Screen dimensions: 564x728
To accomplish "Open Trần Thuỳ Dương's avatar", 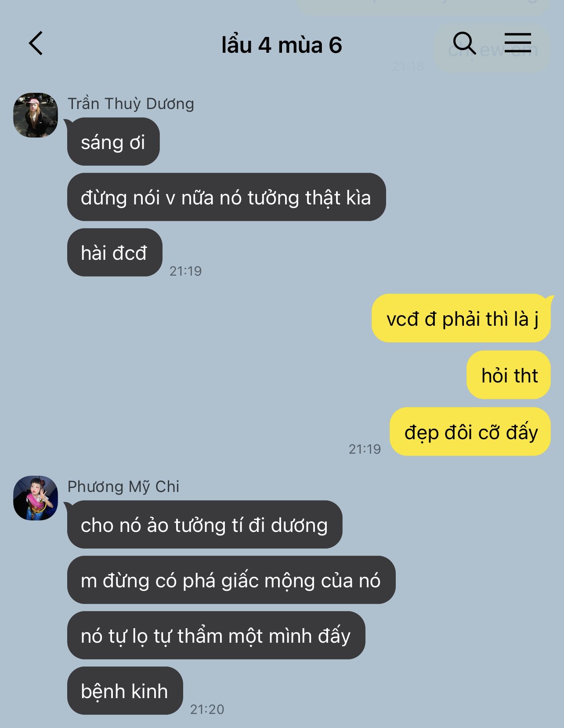I will (36, 115).
